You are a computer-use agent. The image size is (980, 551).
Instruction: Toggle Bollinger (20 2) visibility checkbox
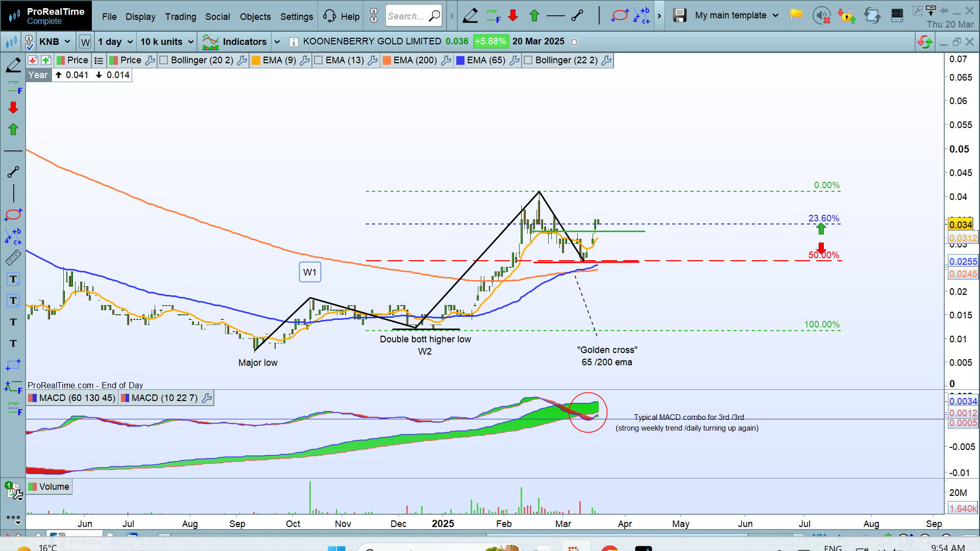click(164, 60)
